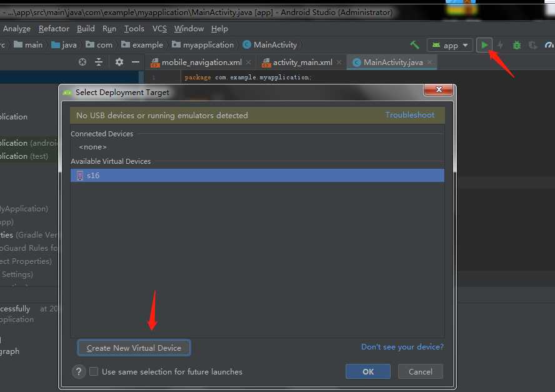555x392 pixels.
Task: Click the main folder breadcrumb
Action: click(28, 45)
